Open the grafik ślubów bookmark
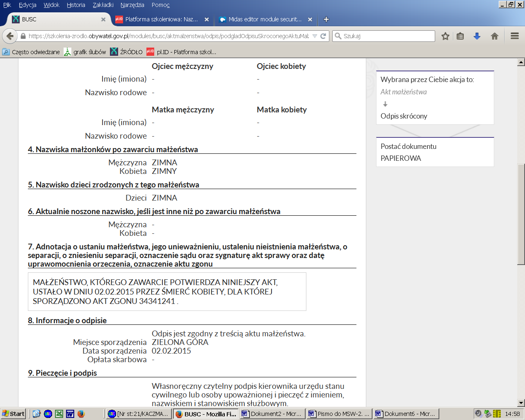The image size is (525, 420). click(85, 52)
